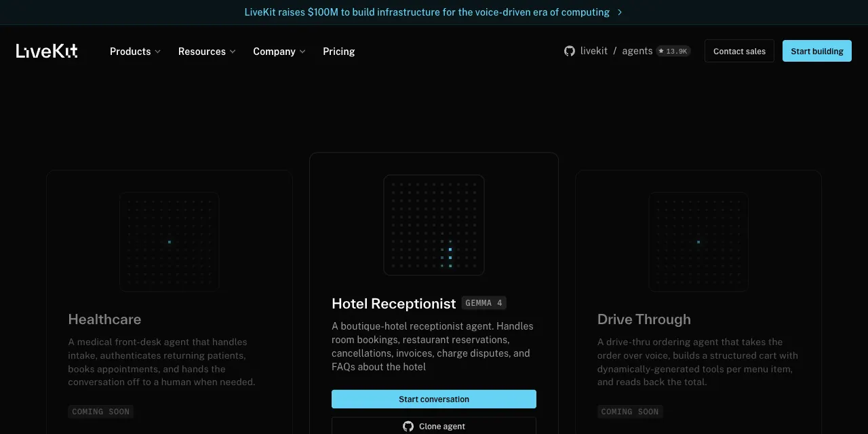Expand the Company menu
The height and width of the screenshot is (434, 868).
pos(279,52)
